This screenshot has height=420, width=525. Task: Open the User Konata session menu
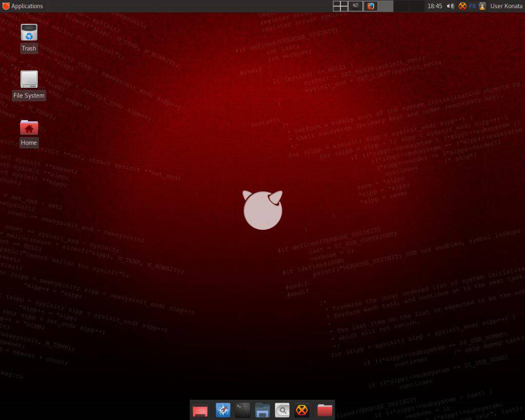[506, 6]
